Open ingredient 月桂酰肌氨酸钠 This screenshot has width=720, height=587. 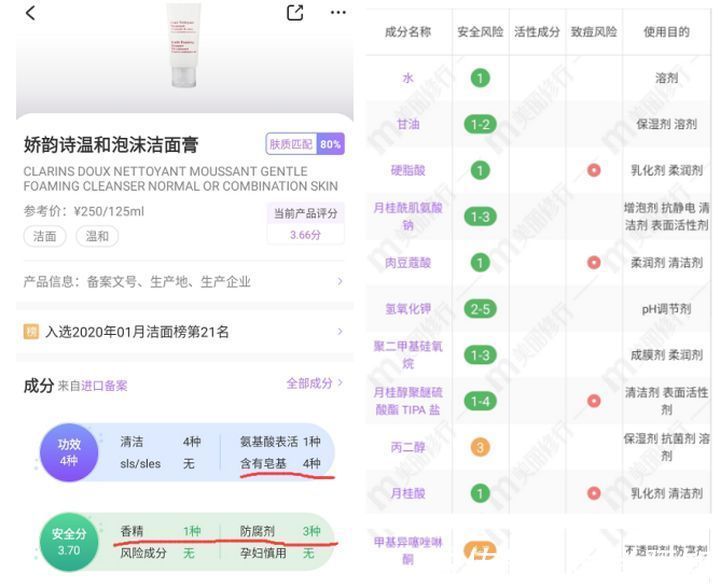408,216
